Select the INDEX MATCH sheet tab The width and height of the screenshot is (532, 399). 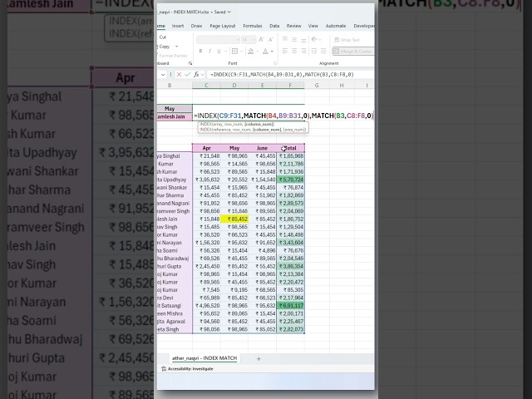click(204, 358)
